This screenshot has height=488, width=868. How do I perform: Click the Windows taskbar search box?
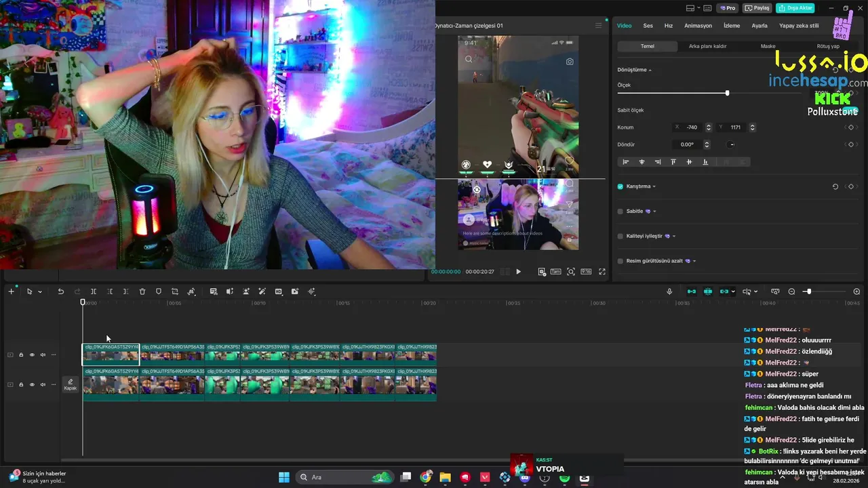pos(344,477)
